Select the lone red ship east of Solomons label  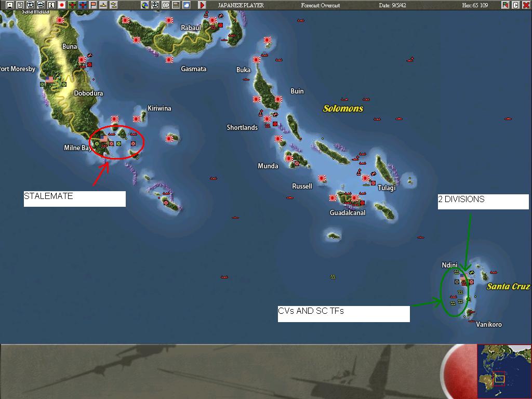508,119
